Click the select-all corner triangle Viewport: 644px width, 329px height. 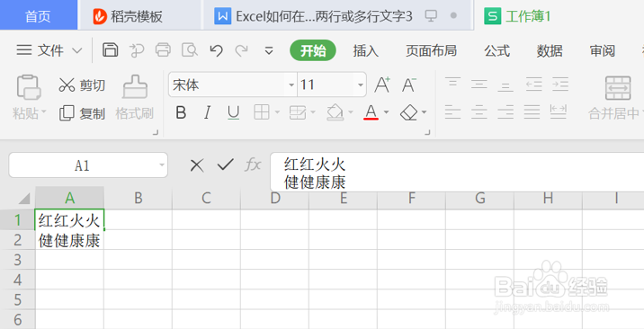click(x=24, y=199)
